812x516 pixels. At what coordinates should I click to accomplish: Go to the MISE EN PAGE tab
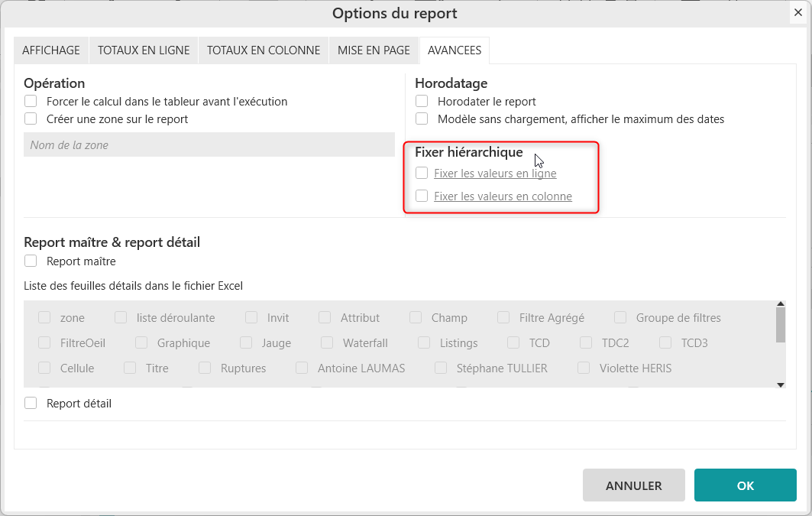point(374,50)
